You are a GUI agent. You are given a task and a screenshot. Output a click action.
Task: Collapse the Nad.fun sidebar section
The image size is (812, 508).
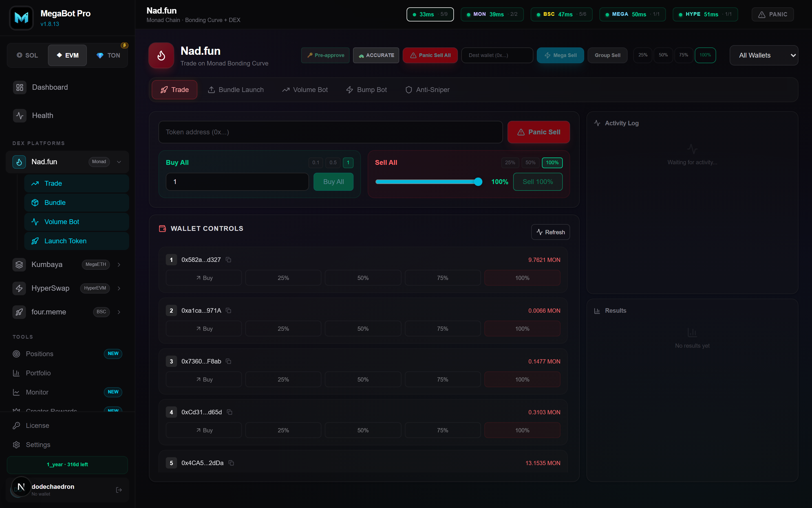[119, 162]
